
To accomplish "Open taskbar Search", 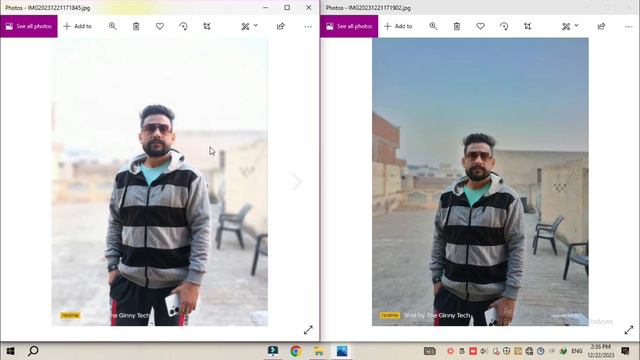I will pos(33,351).
